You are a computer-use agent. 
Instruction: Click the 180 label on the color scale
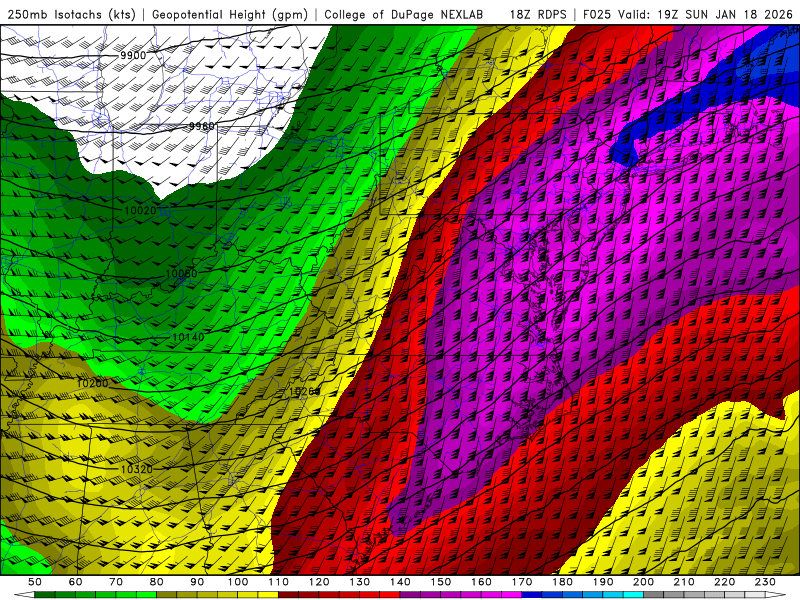[562, 582]
